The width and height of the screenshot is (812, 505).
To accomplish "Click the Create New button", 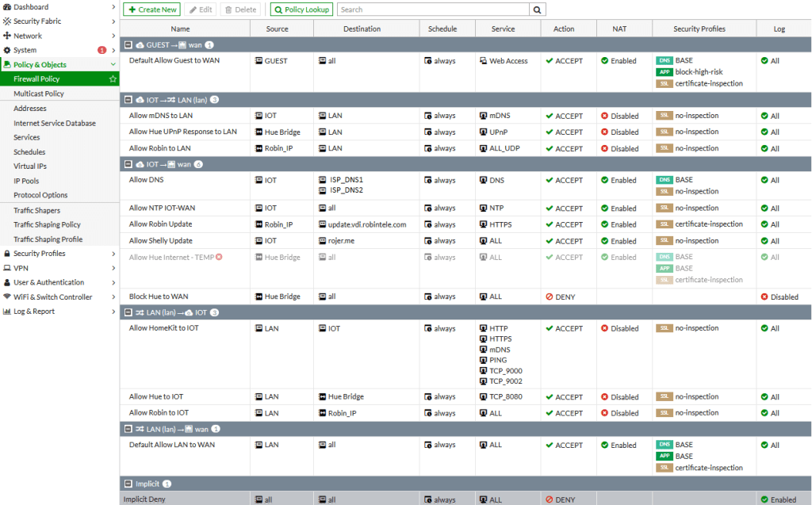I will (151, 10).
